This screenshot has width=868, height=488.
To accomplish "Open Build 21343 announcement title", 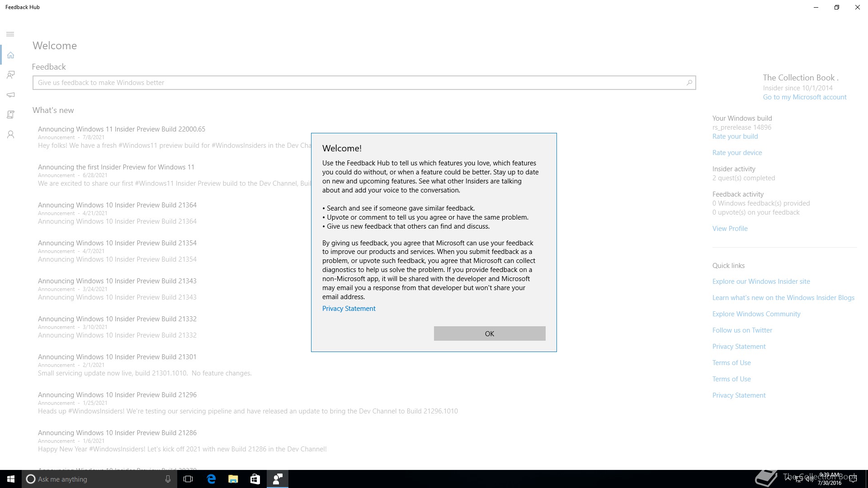I will [x=117, y=281].
